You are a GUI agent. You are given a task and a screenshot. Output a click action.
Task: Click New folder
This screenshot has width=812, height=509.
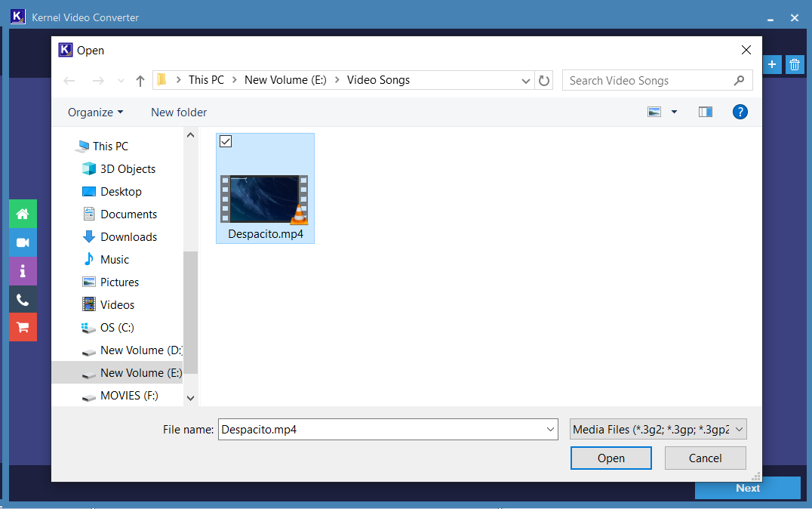click(179, 113)
